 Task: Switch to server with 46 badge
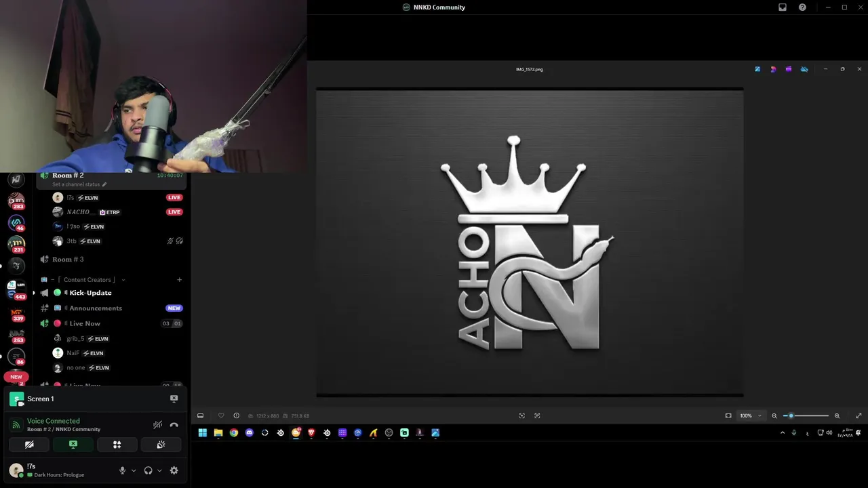pyautogui.click(x=16, y=223)
